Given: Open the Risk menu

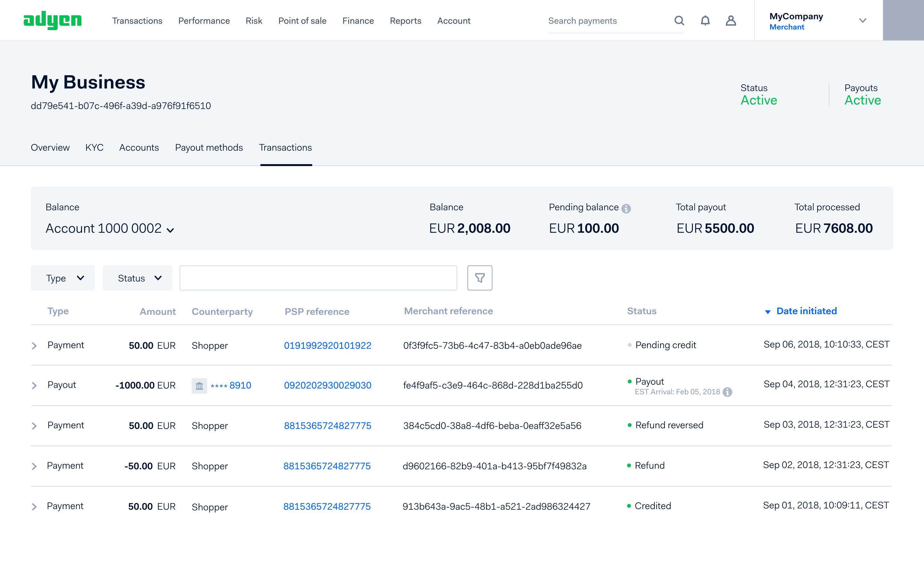Looking at the screenshot, I should pyautogui.click(x=254, y=21).
